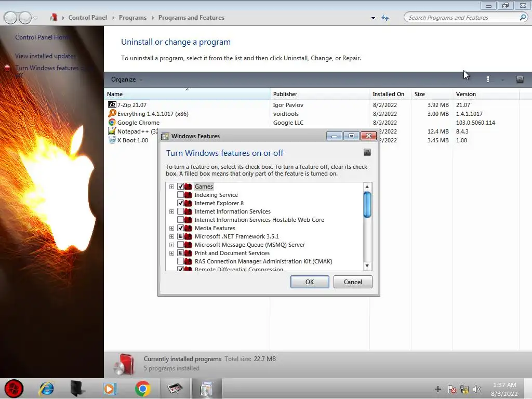The image size is (532, 399).
Task: Click the X Boot icon in program list
Action: pos(112,140)
